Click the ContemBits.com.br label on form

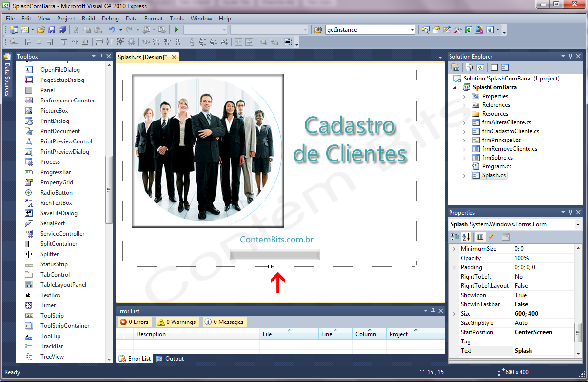coord(276,240)
